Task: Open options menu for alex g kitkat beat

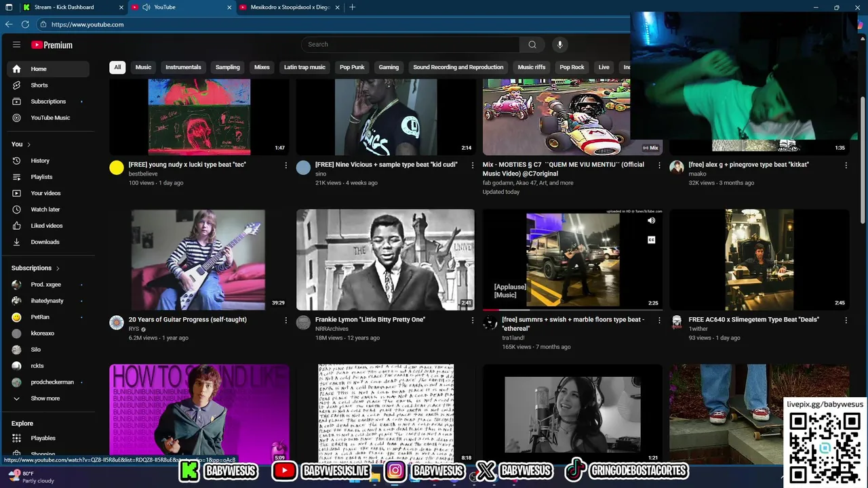Action: coord(846,165)
